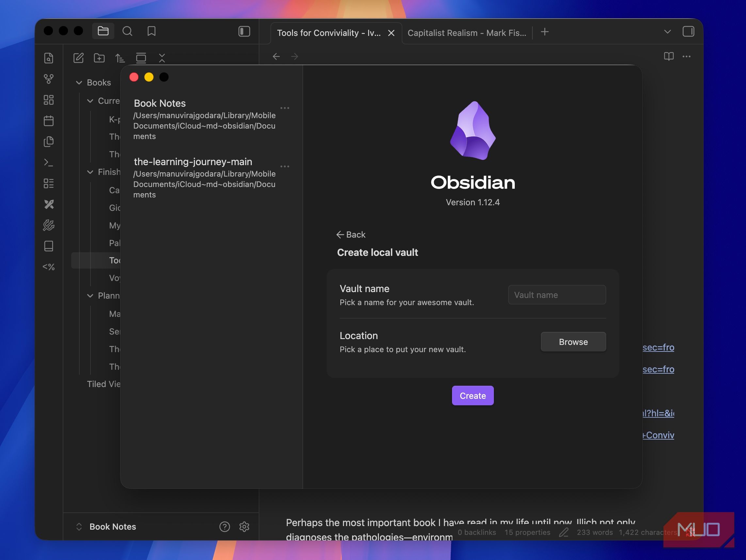Open the note's more options menu
Screen dimensions: 746x560
(x=686, y=56)
